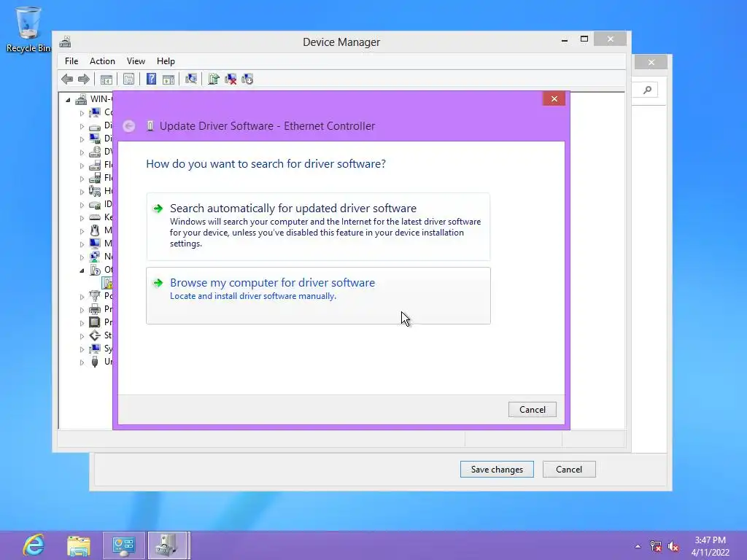Screen dimensions: 747x560
Task: Open Internet Explorer from the taskbar
Action: [x=34, y=545]
